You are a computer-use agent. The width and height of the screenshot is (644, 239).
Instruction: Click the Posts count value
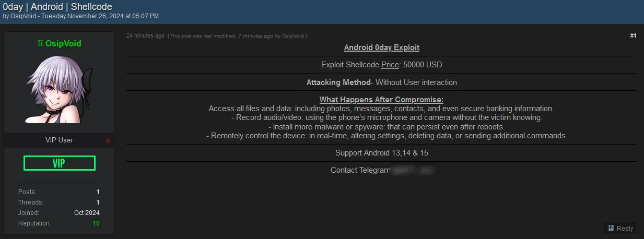tap(98, 192)
